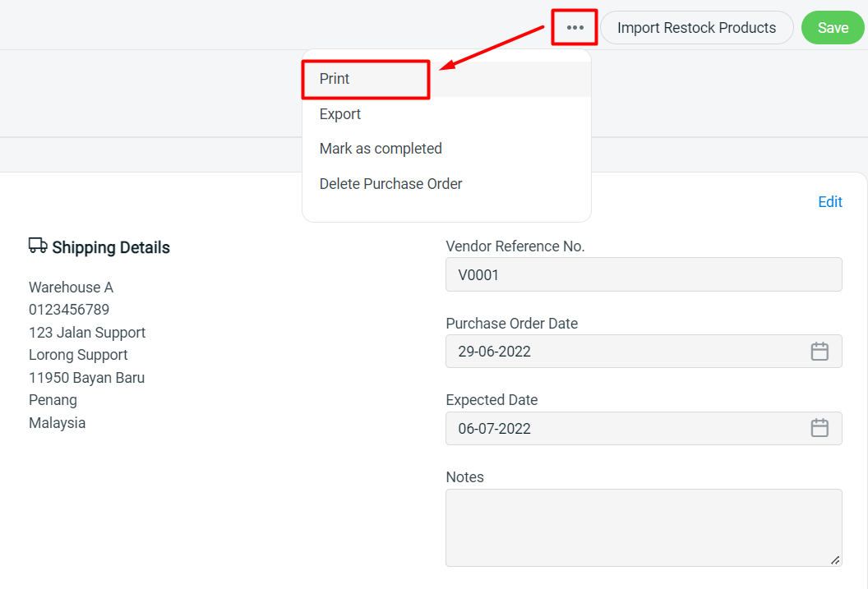This screenshot has width=868, height=589.
Task: Select Delete Purchase Order option
Action: tap(390, 183)
